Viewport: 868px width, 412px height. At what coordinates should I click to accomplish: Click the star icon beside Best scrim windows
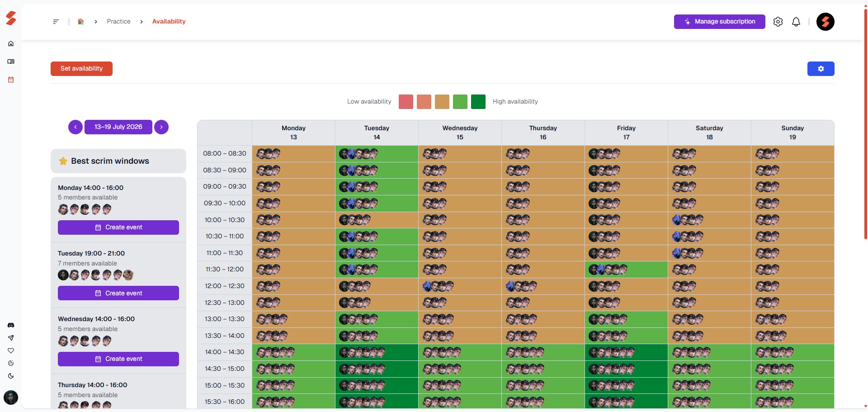click(x=63, y=161)
